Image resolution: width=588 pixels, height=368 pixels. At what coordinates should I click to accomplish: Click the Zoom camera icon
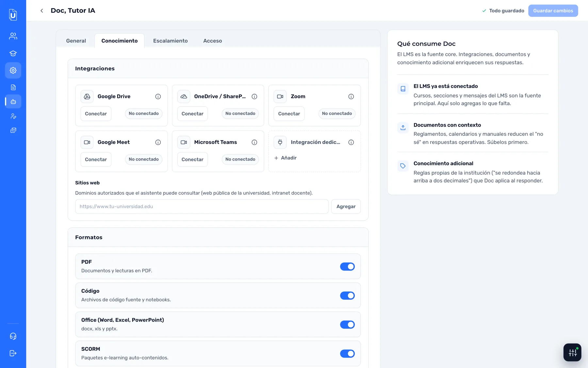click(x=280, y=96)
